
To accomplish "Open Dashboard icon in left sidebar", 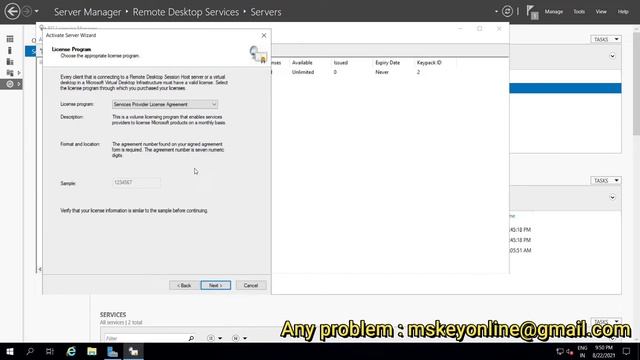I will tap(10, 39).
